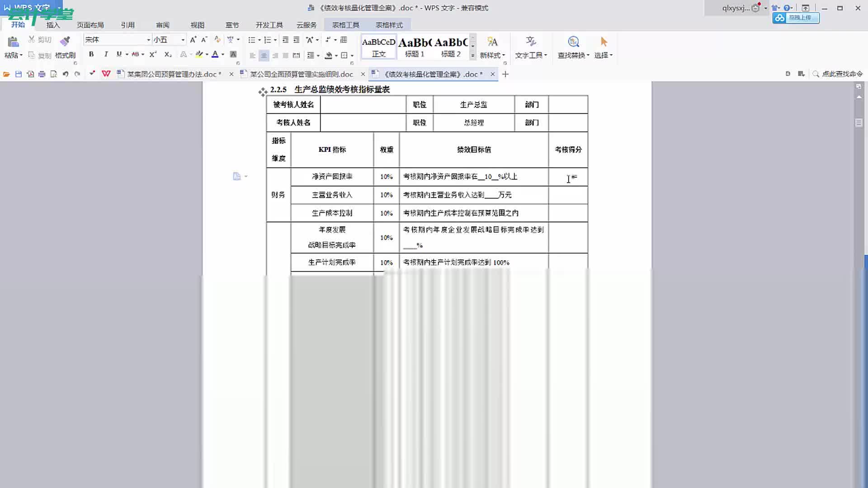Screen dimensions: 868x488
Task: Click the undo arrow icon
Action: tap(66, 74)
